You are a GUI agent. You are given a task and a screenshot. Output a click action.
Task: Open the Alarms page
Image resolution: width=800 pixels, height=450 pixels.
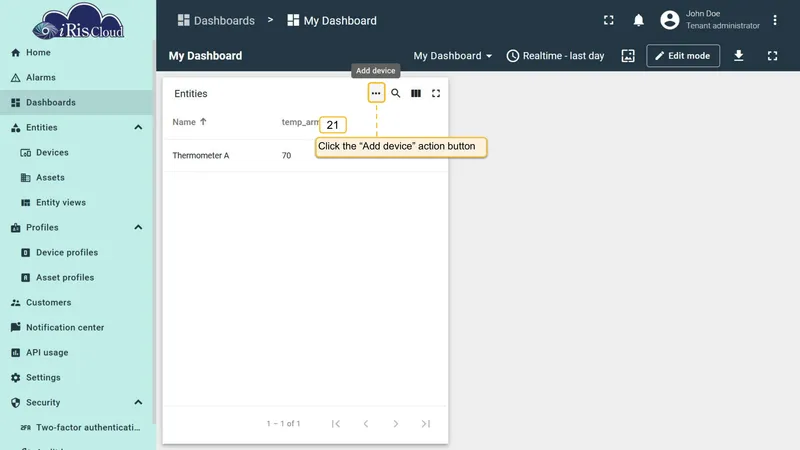click(77, 78)
